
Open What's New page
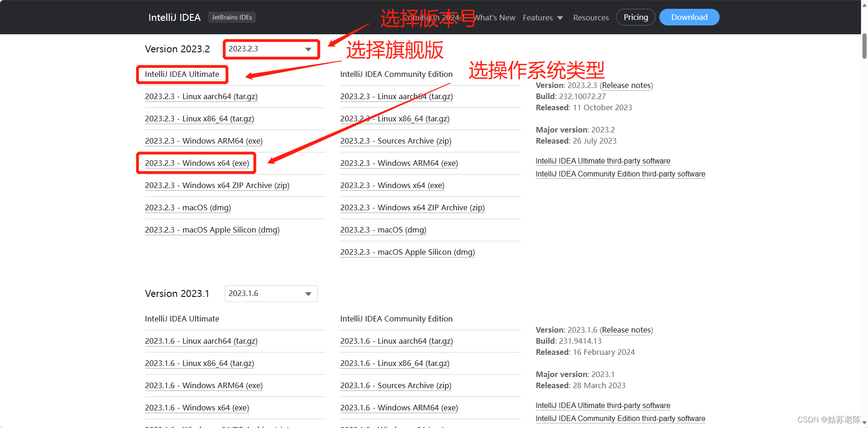click(494, 18)
